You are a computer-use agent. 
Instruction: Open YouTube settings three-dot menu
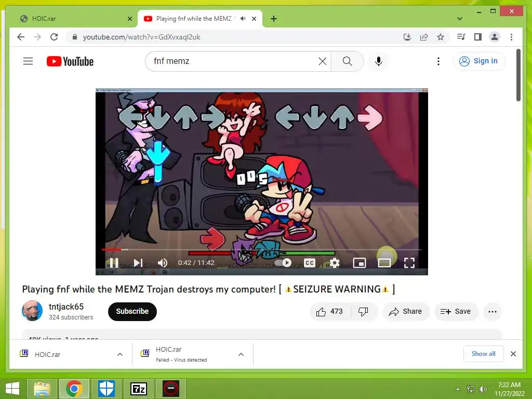[438, 61]
